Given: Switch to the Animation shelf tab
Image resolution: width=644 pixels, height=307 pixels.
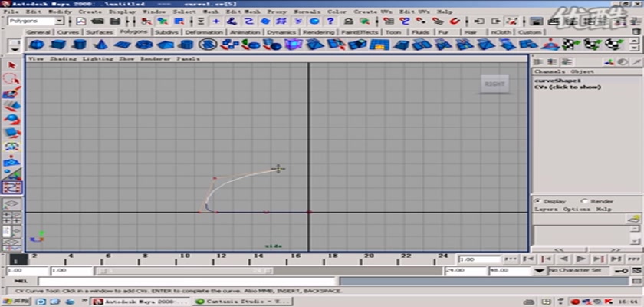Looking at the screenshot, I should (245, 32).
